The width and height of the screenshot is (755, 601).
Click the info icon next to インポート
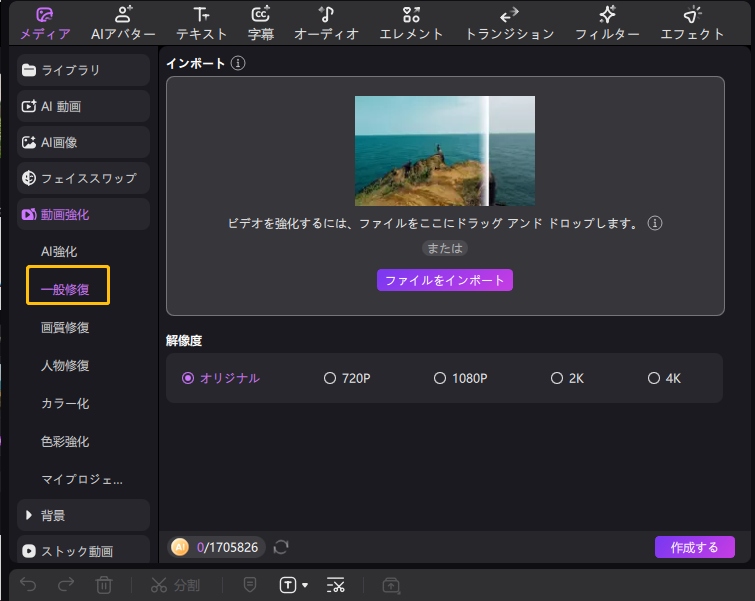[238, 63]
